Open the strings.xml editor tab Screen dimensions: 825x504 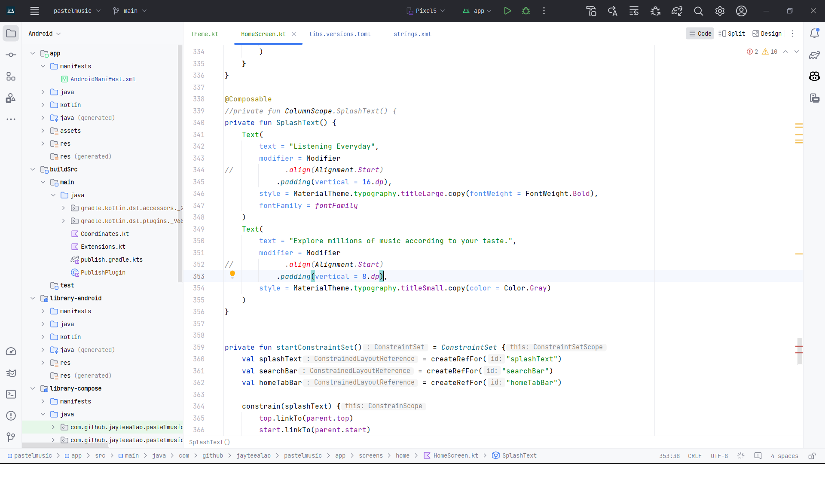tap(412, 34)
